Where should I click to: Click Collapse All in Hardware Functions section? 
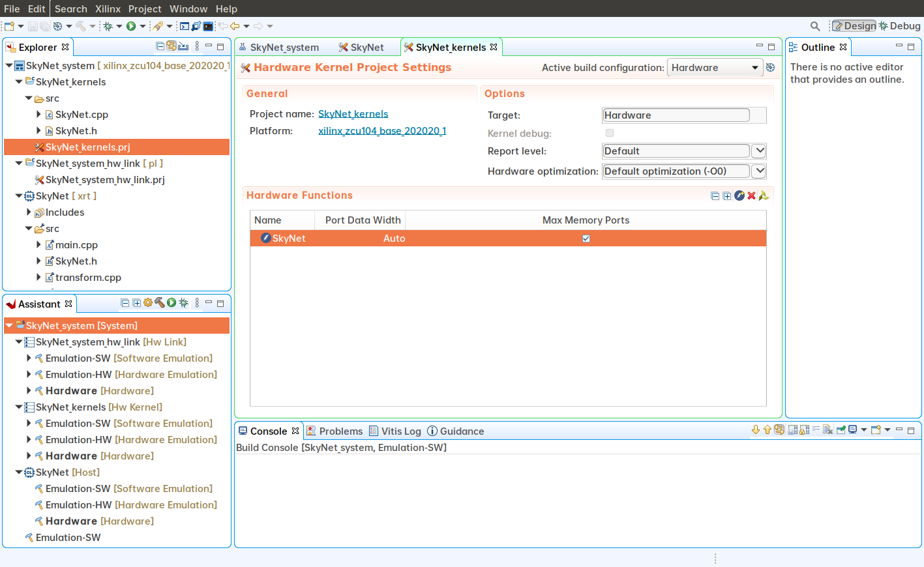click(715, 196)
